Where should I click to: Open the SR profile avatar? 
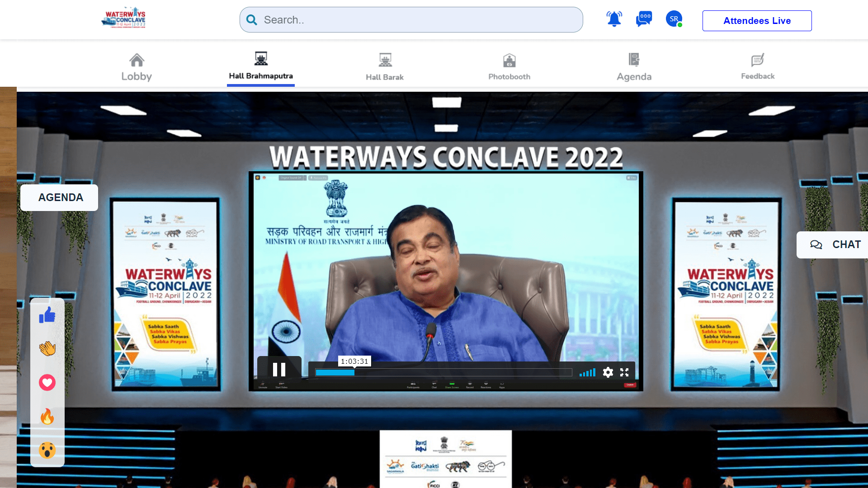click(x=674, y=19)
